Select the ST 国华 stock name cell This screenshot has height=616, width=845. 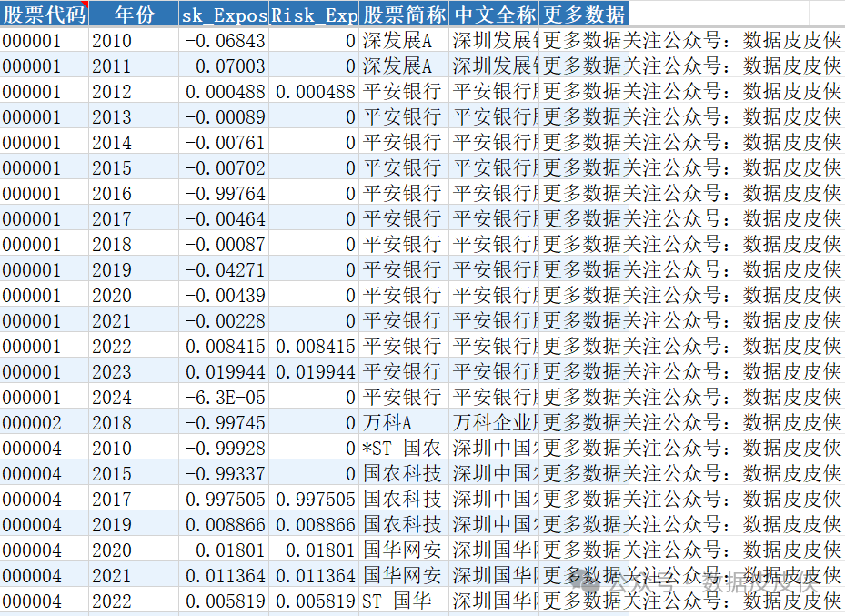click(404, 601)
